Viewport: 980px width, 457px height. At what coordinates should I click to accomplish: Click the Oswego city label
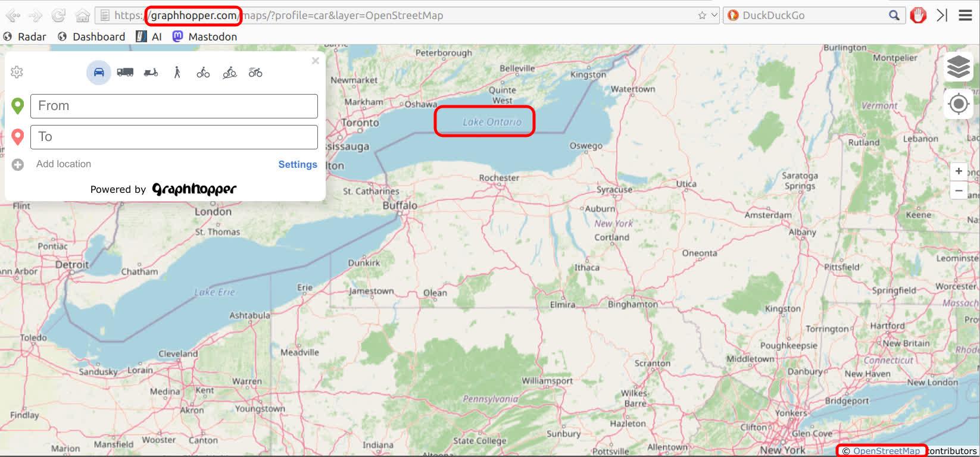[x=586, y=145]
